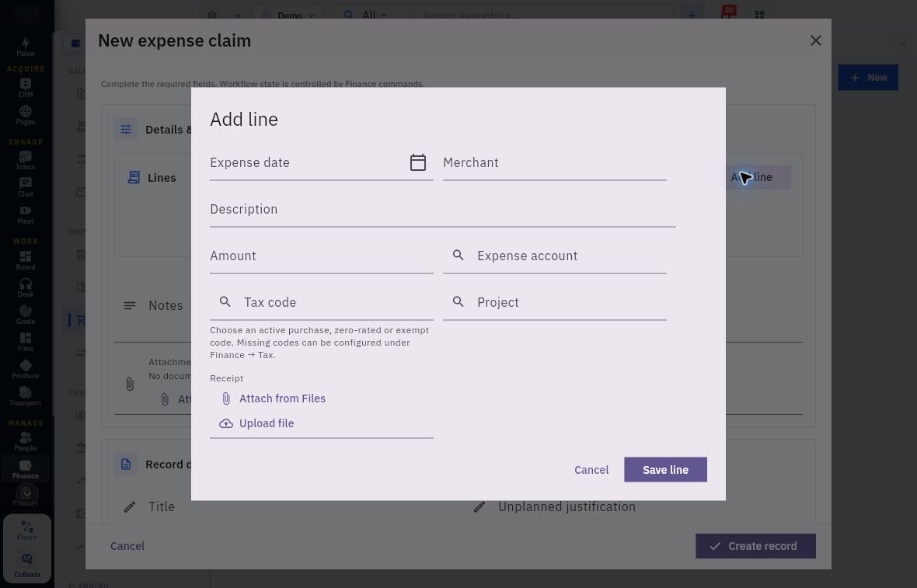Viewport: 917px width, 588px height.
Task: Open Meet in the sidebar
Action: pyautogui.click(x=25, y=215)
